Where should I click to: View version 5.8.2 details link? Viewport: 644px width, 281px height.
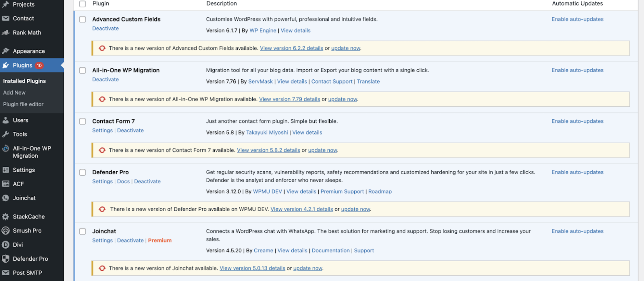268,150
